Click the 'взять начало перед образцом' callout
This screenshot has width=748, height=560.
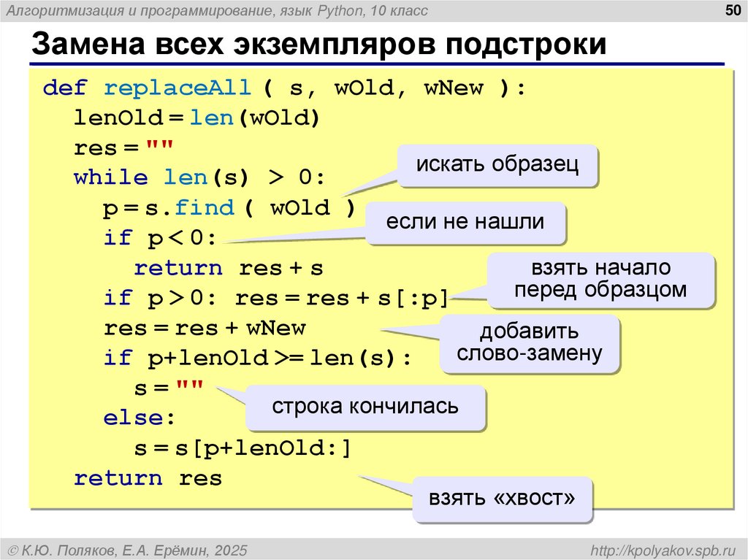600,280
